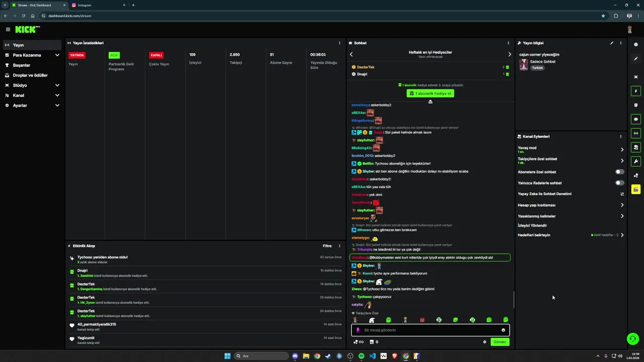The height and width of the screenshot is (362, 644).
Task: Expand the Para Kazanma menu
Action: click(x=32, y=55)
